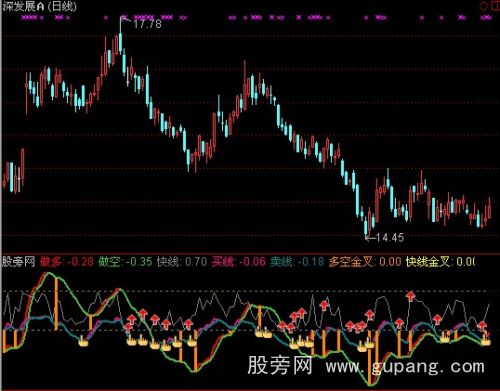Select the 多空金叉: 0.00 indicator value
The height and width of the screenshot is (391, 500).
tap(365, 262)
